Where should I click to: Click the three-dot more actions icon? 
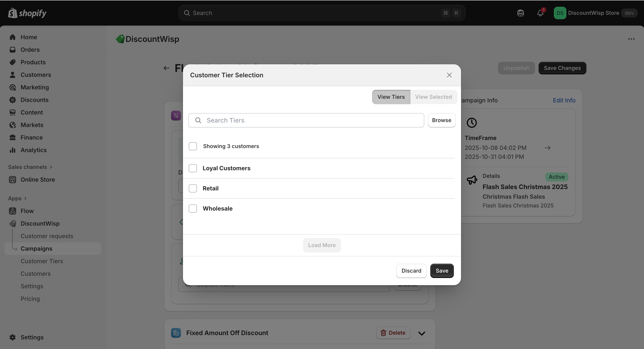click(631, 39)
